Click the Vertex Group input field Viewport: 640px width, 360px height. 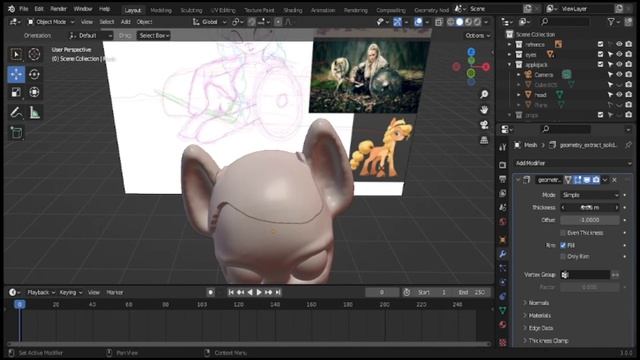click(x=585, y=275)
